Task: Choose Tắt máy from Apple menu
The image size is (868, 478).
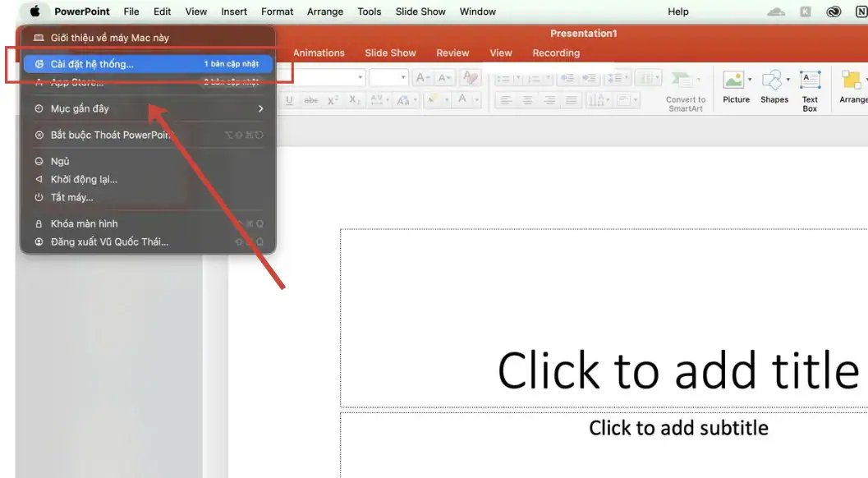Action: point(72,197)
